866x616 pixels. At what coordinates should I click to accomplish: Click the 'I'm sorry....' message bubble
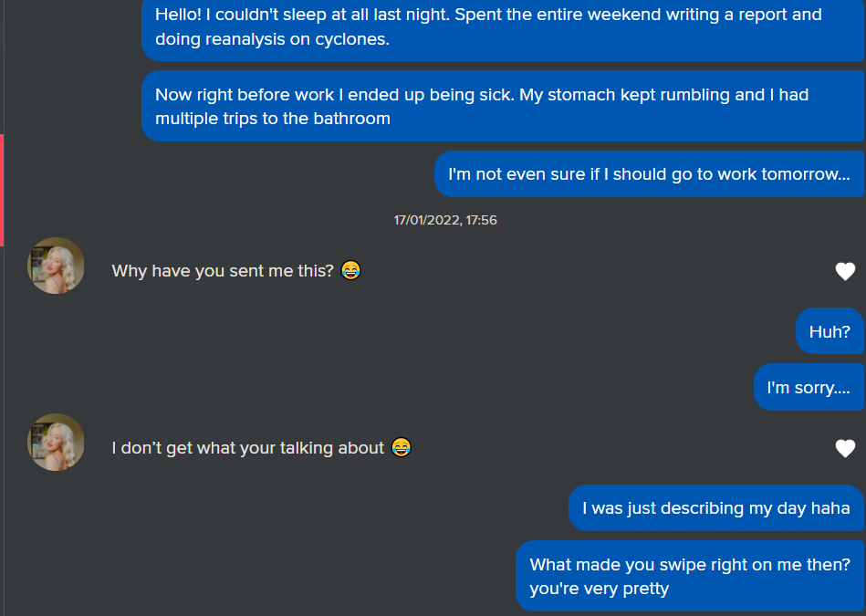[x=809, y=388]
